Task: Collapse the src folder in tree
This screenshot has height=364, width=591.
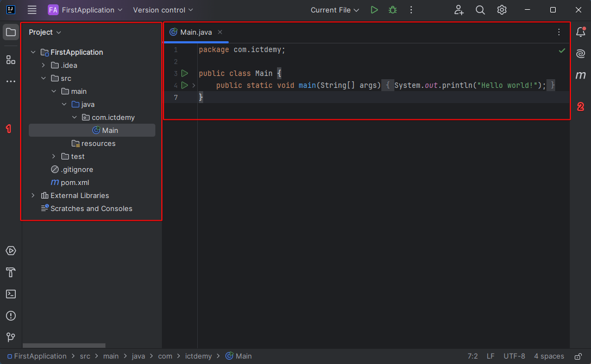Action: pos(43,78)
